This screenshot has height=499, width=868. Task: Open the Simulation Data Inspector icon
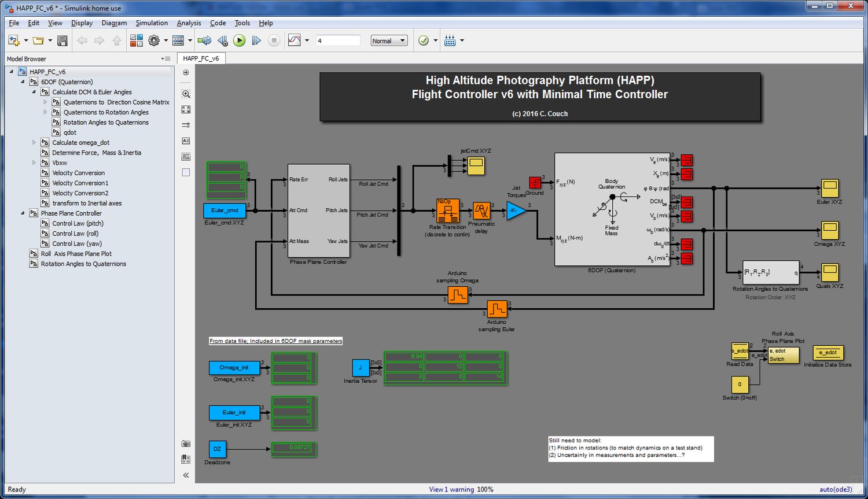point(295,40)
